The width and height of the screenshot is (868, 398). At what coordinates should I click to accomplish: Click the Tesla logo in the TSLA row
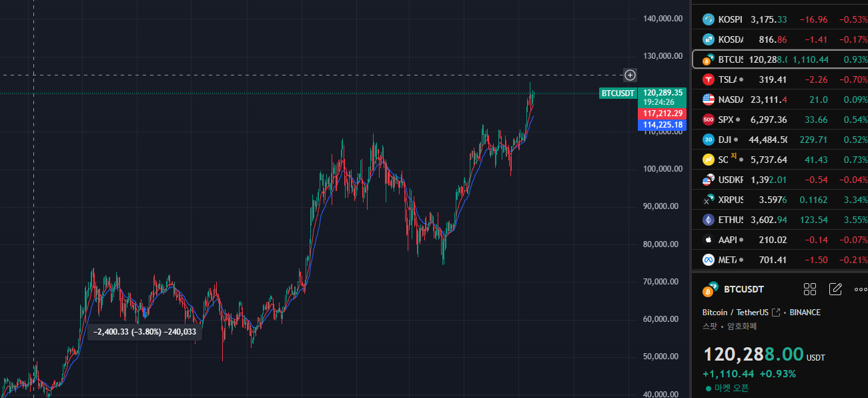pos(708,79)
